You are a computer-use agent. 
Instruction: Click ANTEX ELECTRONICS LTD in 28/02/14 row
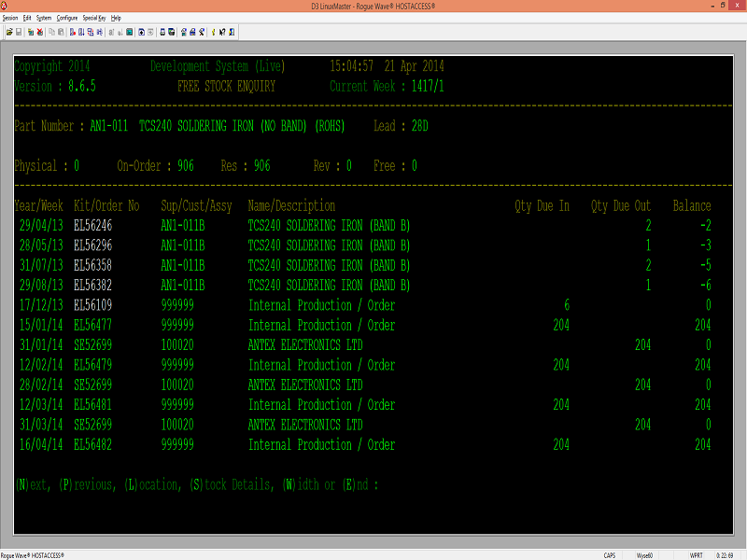pyautogui.click(x=305, y=385)
